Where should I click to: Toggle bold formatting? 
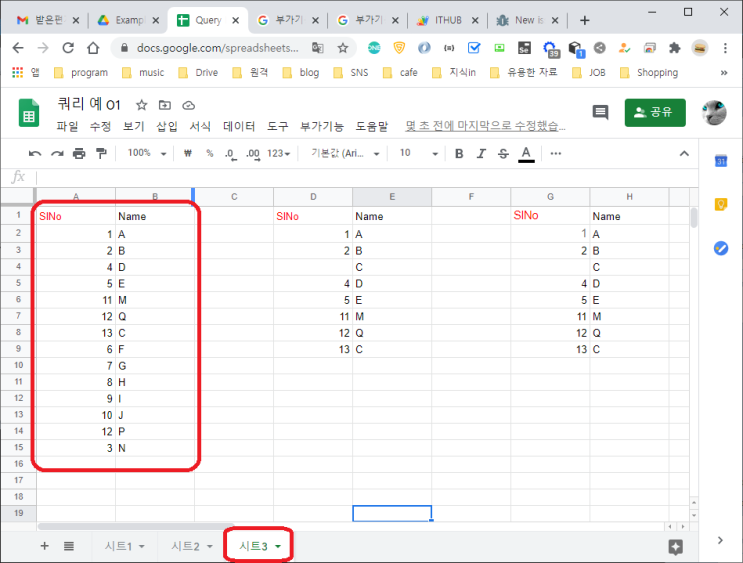pyautogui.click(x=459, y=154)
